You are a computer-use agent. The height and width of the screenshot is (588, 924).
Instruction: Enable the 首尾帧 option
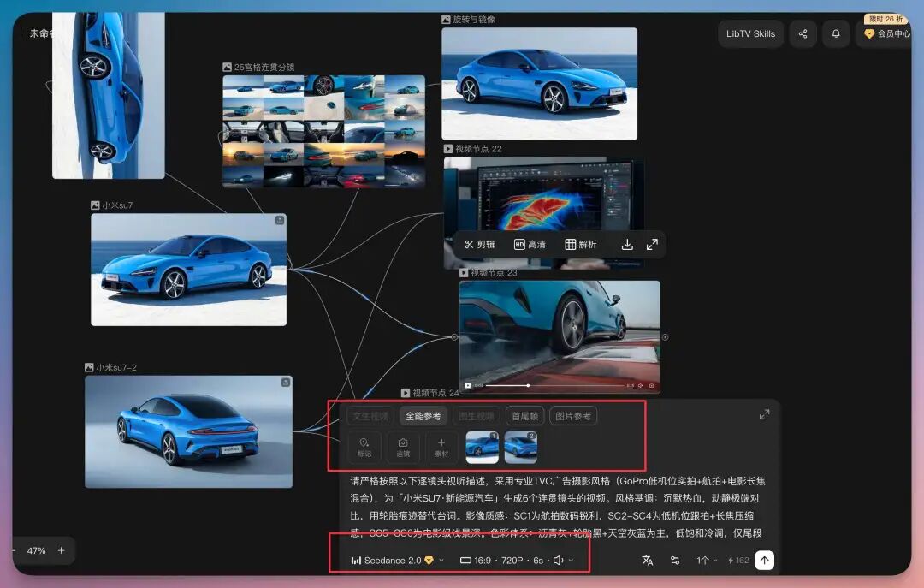(x=525, y=416)
